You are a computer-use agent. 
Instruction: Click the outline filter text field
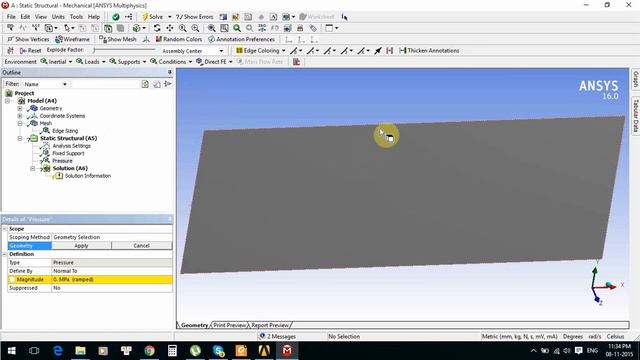point(105,84)
